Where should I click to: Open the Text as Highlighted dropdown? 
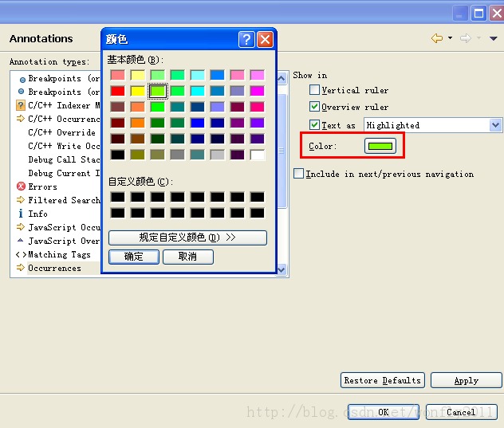(495, 125)
